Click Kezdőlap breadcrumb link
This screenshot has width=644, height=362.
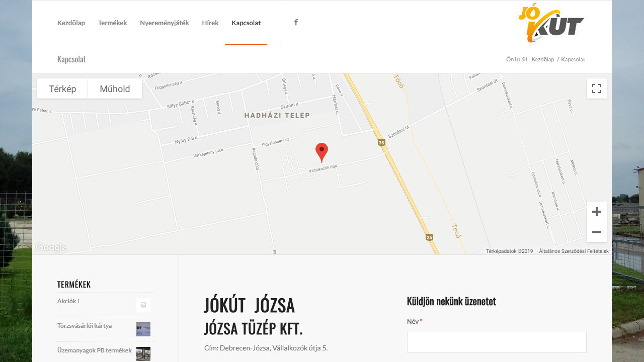click(x=543, y=59)
